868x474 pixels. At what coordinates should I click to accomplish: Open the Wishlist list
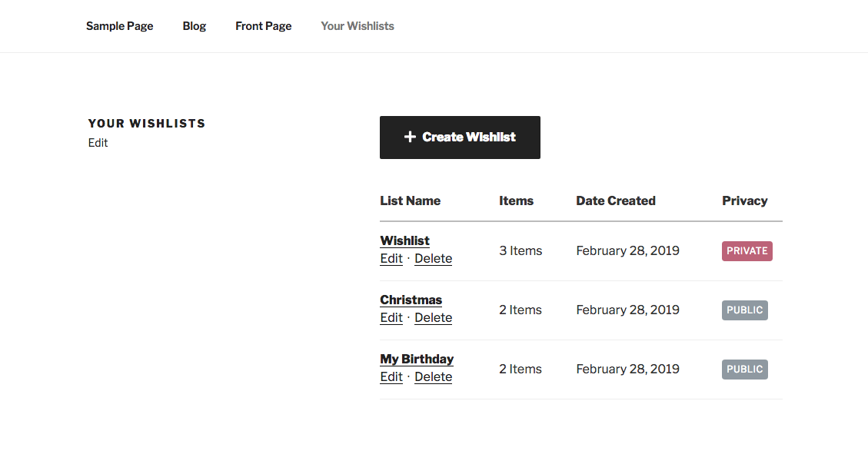[404, 240]
